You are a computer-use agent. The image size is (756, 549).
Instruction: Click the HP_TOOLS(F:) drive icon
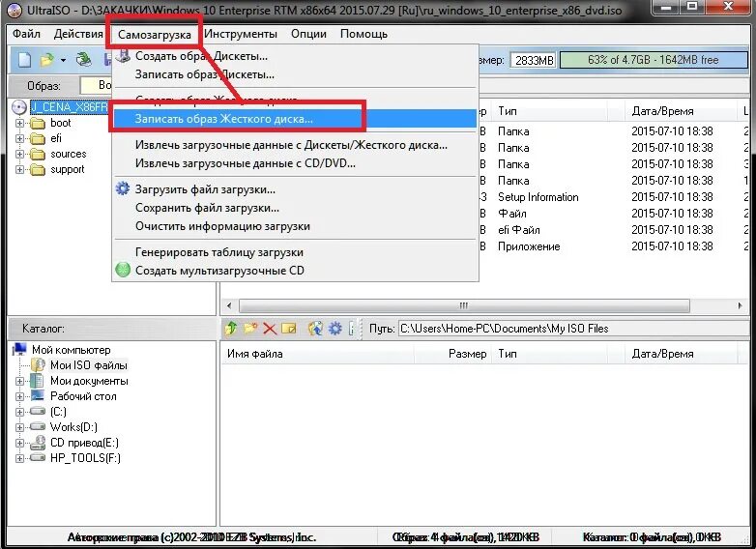(37, 458)
